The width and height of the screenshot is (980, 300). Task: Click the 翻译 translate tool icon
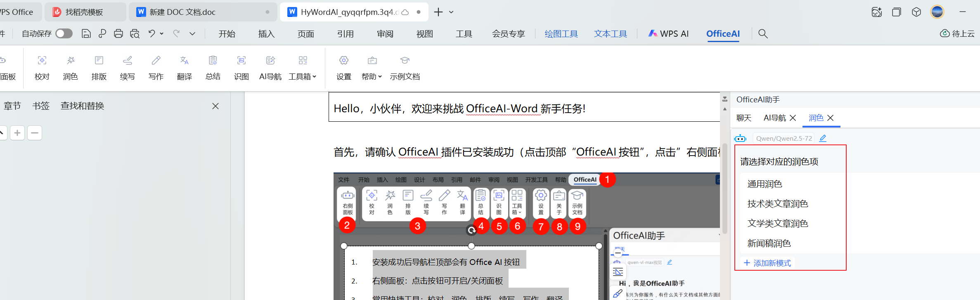coord(185,68)
